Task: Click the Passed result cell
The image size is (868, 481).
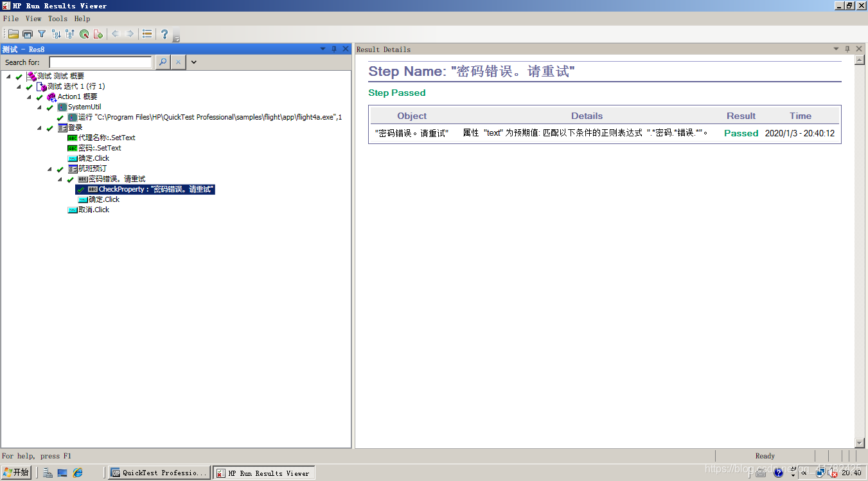Action: 741,133
